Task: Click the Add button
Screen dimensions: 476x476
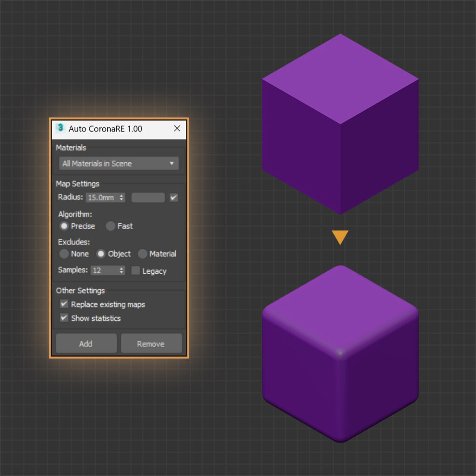Action: click(x=86, y=344)
